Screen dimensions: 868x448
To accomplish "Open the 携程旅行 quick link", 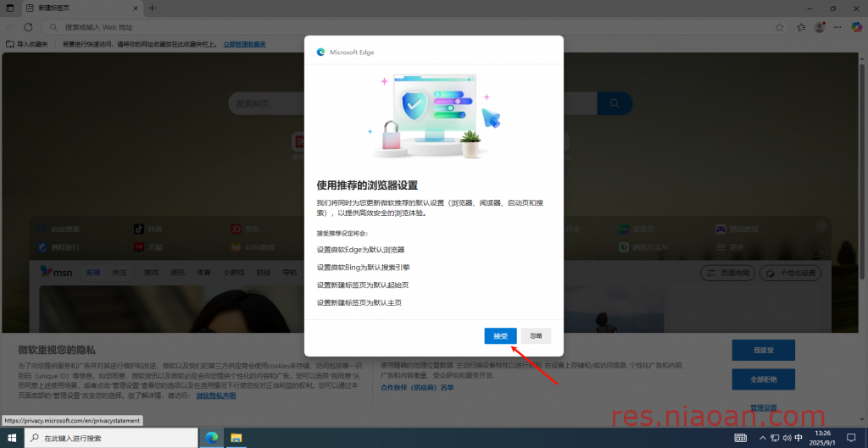I will (59, 247).
